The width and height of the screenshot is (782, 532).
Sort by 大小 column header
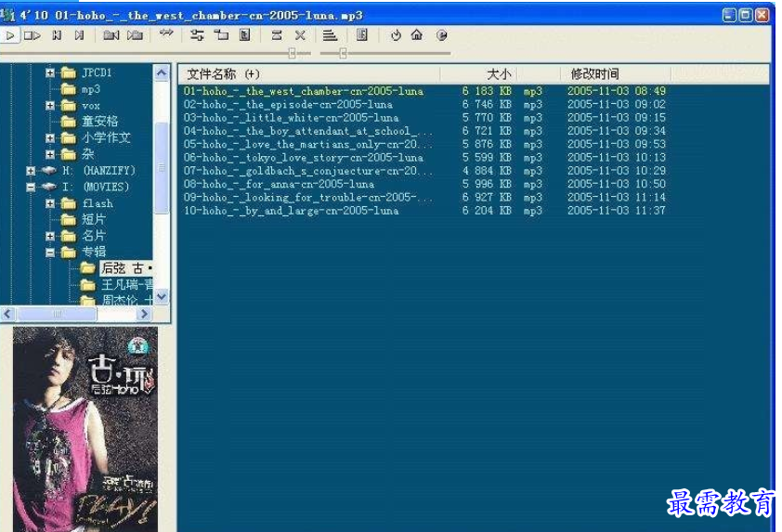pos(500,74)
